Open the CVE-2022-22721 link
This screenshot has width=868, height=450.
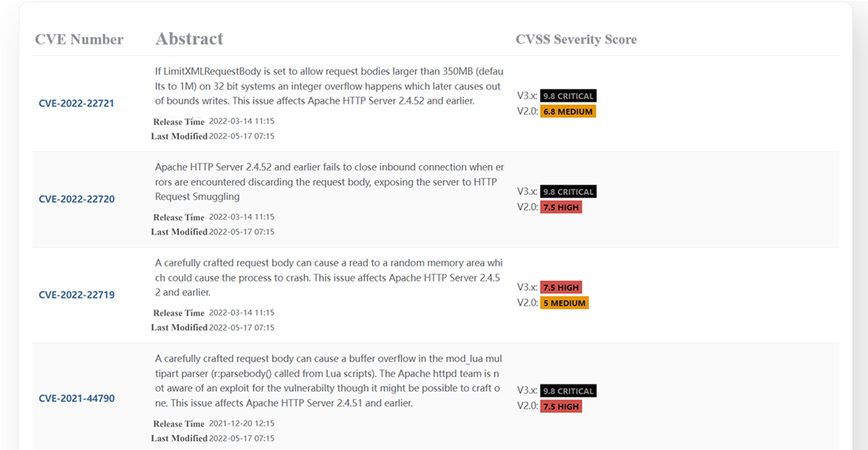(x=76, y=103)
